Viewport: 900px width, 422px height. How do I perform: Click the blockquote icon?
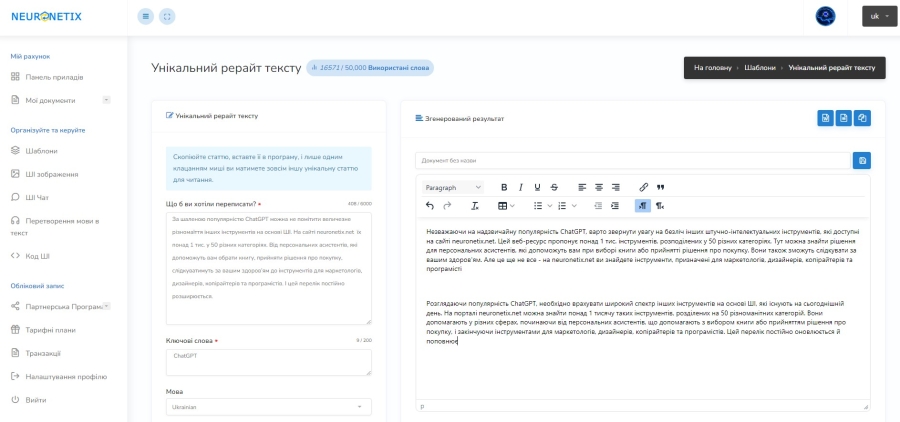660,187
